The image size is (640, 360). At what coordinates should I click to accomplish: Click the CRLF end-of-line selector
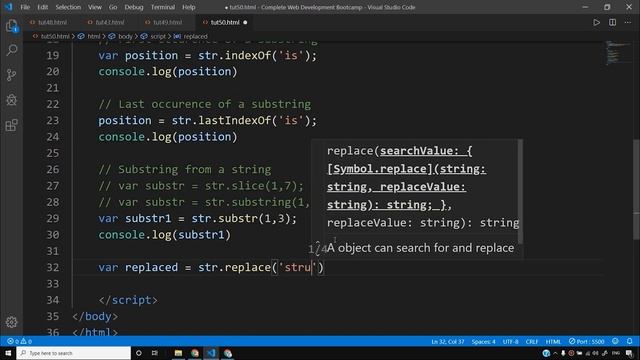532,341
